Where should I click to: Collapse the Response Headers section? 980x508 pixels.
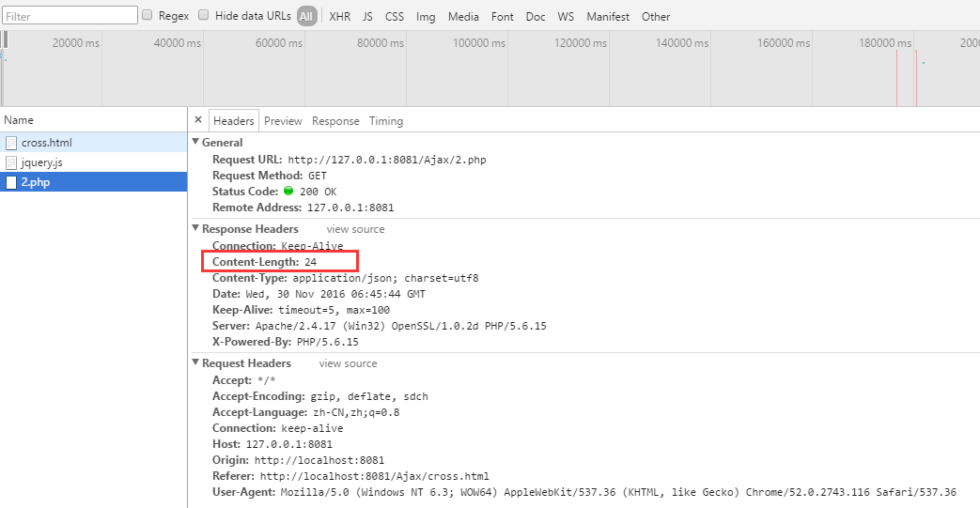[x=195, y=228]
